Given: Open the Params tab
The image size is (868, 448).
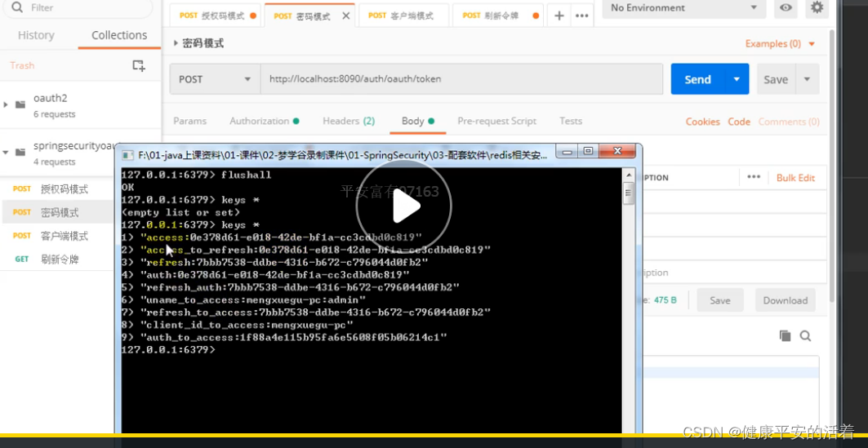Looking at the screenshot, I should click(190, 121).
